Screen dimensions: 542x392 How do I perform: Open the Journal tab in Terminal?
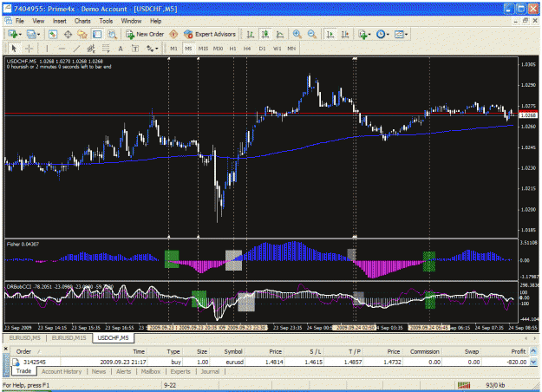tap(210, 371)
